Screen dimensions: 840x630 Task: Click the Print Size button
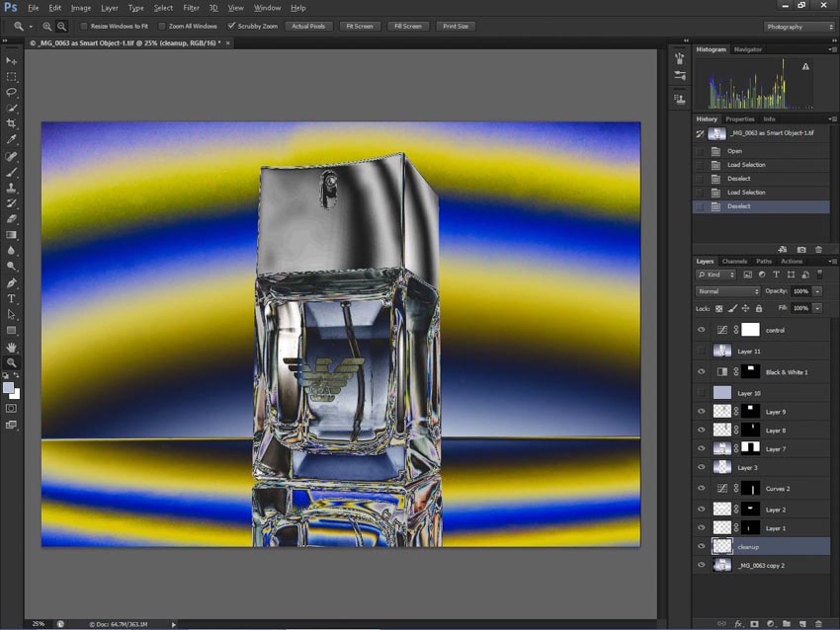point(456,27)
